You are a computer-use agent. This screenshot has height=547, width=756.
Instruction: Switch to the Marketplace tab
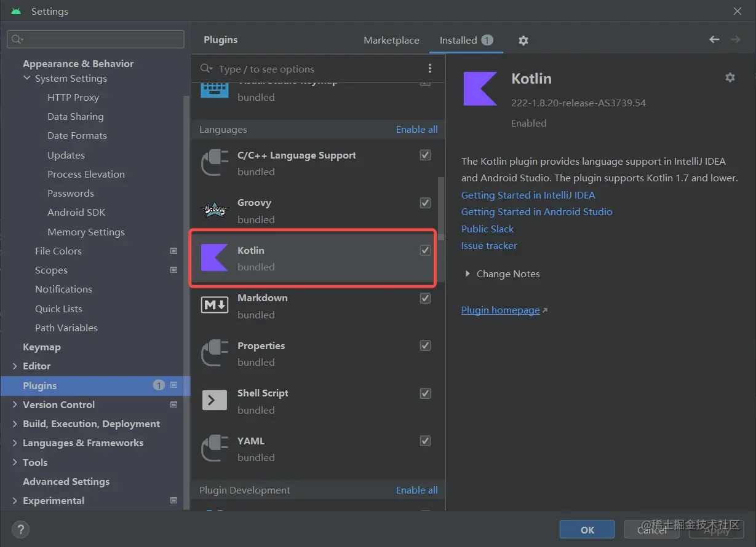point(391,40)
